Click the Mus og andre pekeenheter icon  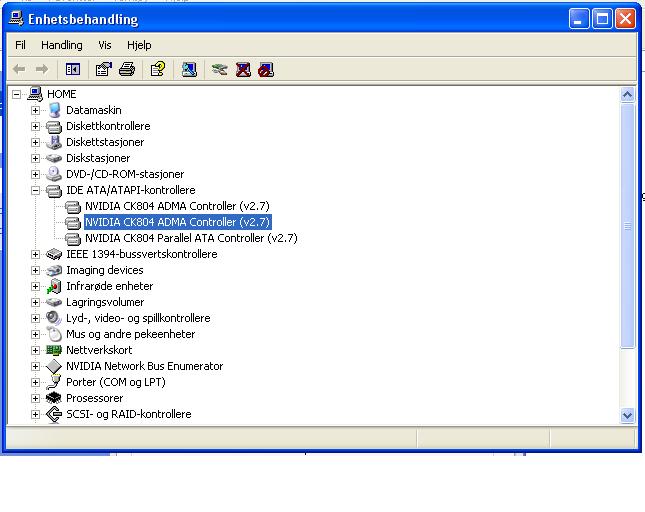[54, 334]
